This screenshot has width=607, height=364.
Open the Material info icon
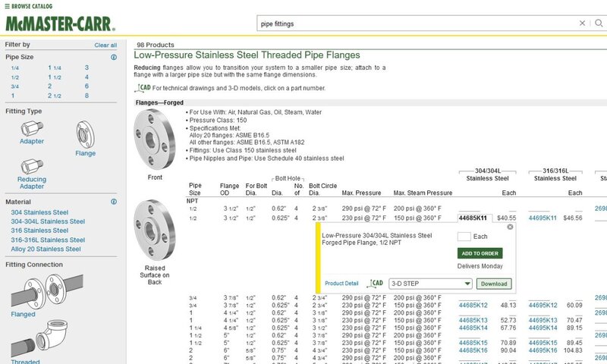coord(114,202)
